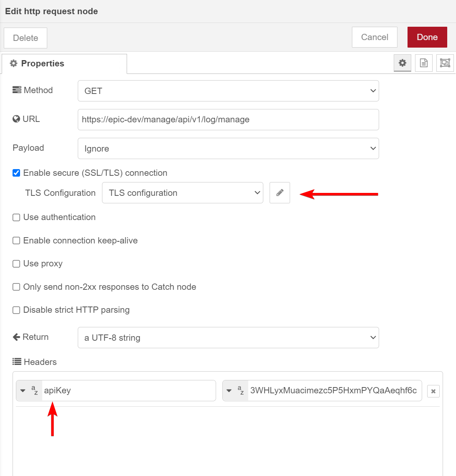Screen dimensions: 456x476
Task: Open the Payload dropdown set to Ignore
Action: click(x=228, y=148)
